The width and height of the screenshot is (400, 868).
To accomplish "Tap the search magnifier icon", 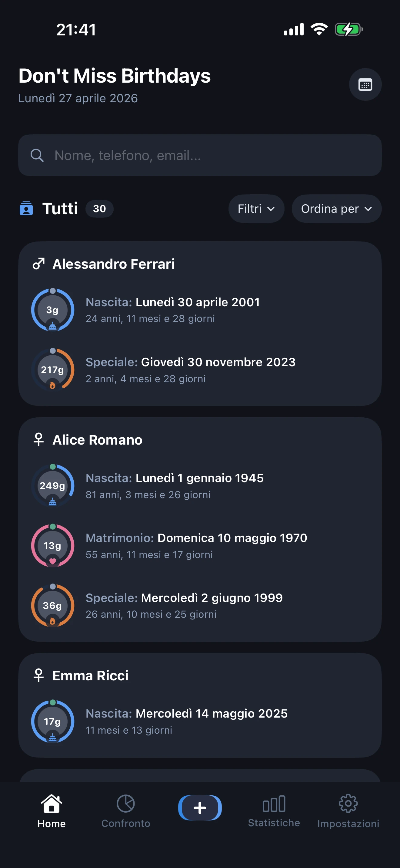I will (x=37, y=156).
